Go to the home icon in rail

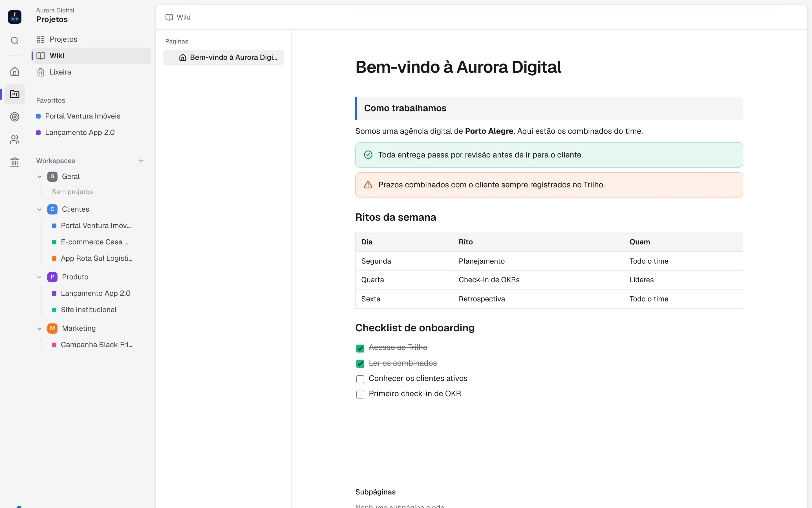coord(14,72)
